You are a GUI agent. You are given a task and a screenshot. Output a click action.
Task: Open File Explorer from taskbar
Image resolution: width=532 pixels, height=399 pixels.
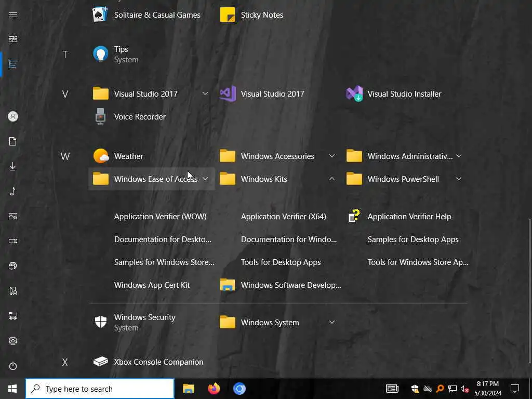pyautogui.click(x=188, y=389)
